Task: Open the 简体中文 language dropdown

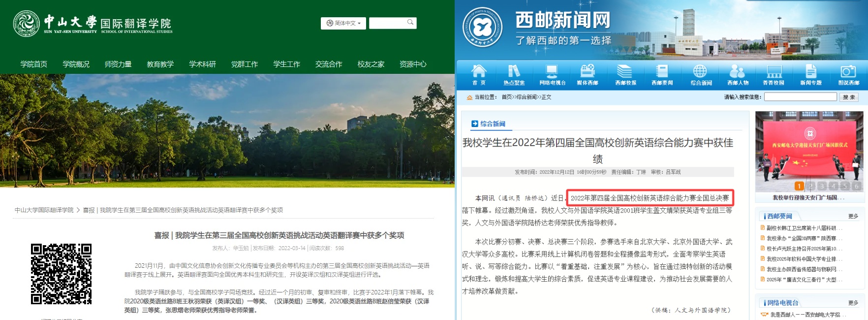Action: point(343,23)
